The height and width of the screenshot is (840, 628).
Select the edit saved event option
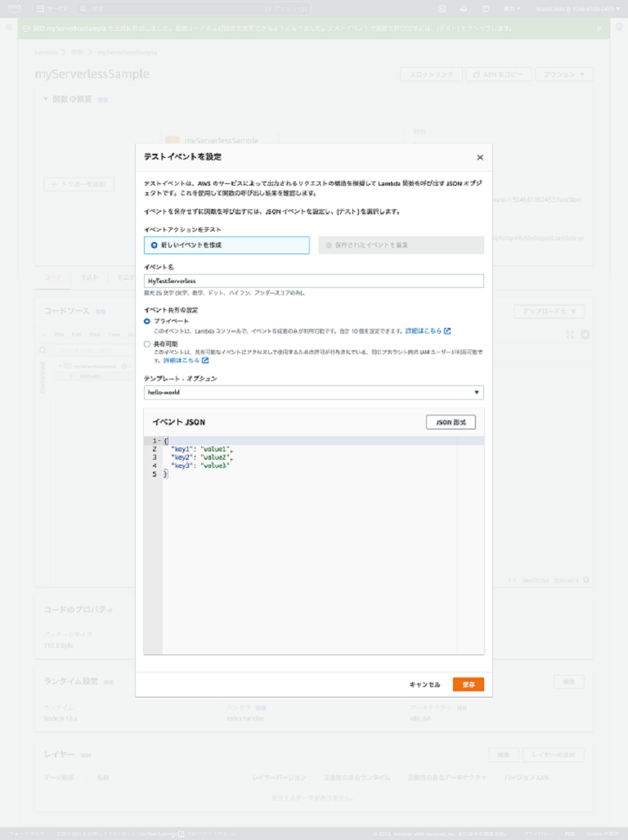(401, 245)
